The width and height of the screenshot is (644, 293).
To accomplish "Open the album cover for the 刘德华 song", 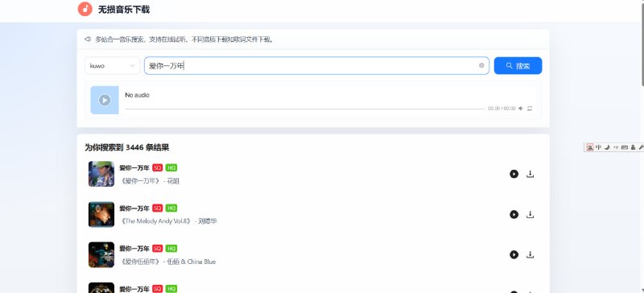I will [x=101, y=214].
